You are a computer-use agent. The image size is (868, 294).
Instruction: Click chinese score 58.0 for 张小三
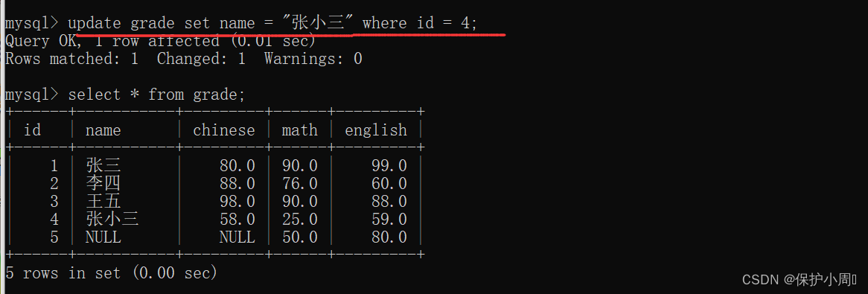pyautogui.click(x=237, y=220)
